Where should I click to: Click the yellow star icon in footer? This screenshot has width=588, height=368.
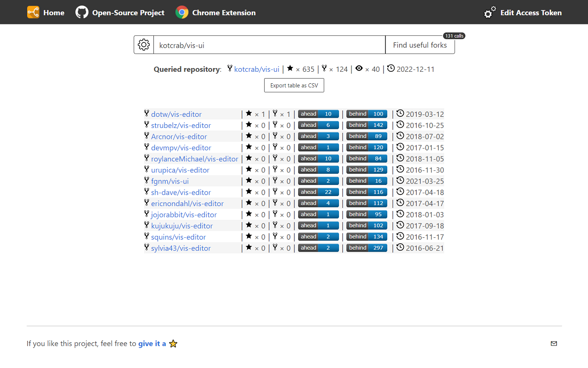click(173, 344)
